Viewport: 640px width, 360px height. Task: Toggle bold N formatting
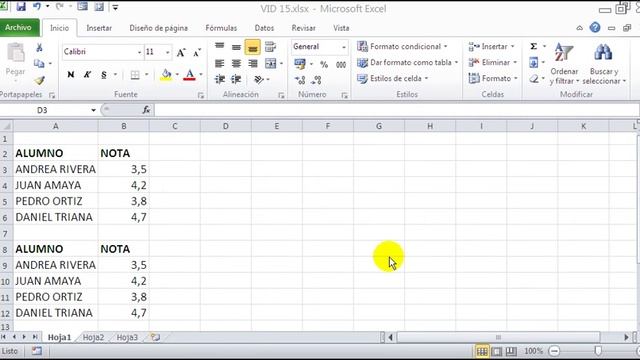tap(71, 75)
